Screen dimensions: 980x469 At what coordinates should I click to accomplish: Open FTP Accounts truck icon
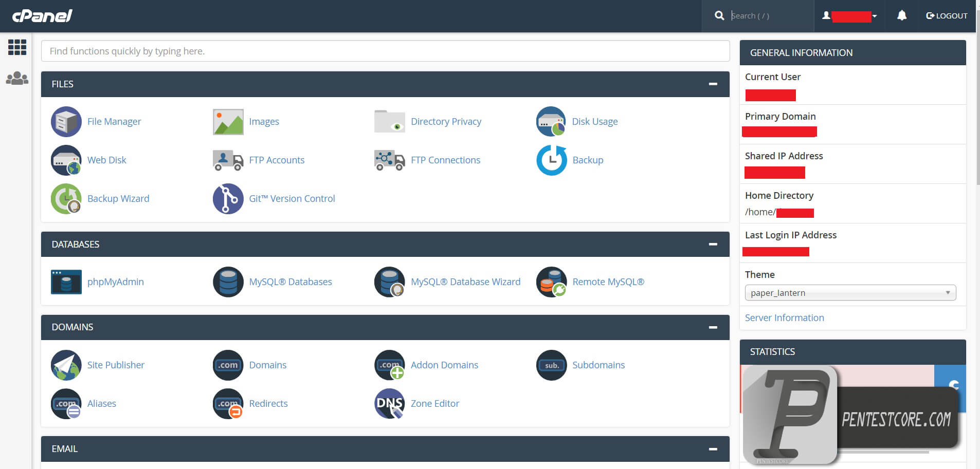pyautogui.click(x=228, y=160)
